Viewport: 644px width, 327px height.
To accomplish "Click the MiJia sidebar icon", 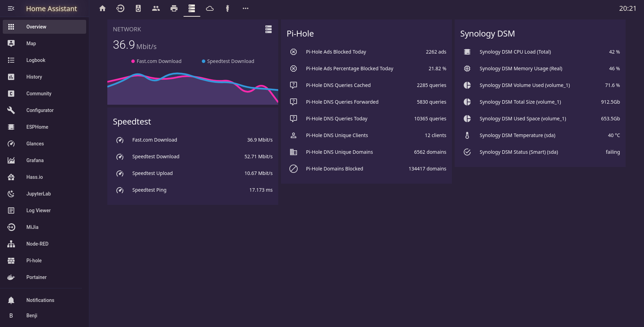I will tap(11, 227).
